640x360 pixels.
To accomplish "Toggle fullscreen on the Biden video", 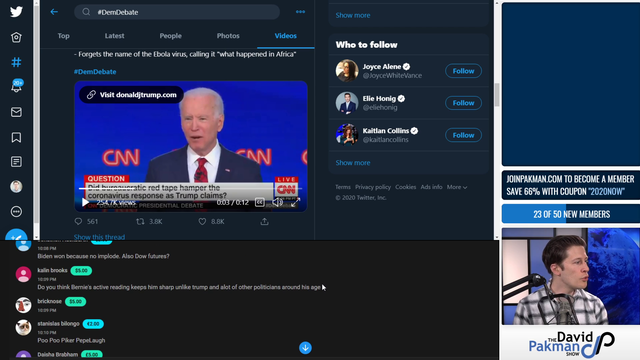I will (295, 202).
